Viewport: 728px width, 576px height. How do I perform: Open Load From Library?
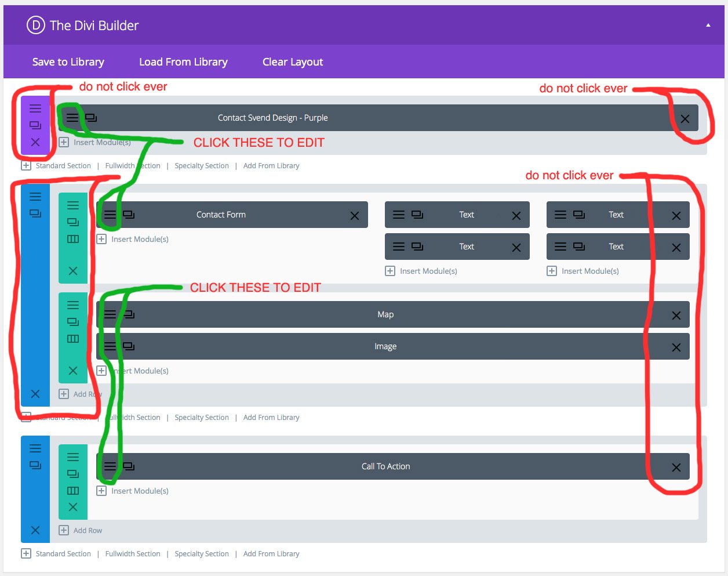(183, 62)
